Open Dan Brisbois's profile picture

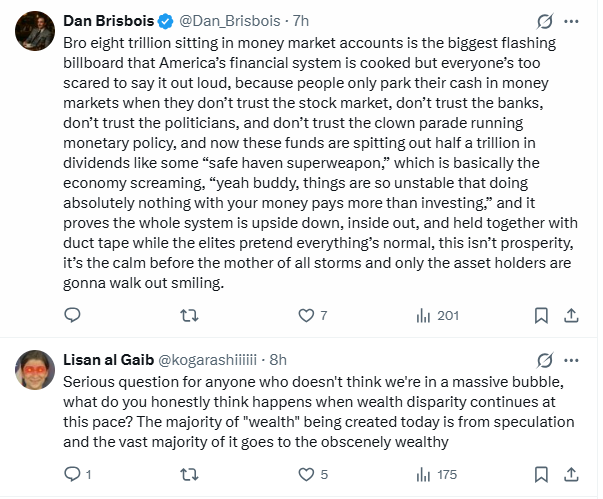[34, 32]
